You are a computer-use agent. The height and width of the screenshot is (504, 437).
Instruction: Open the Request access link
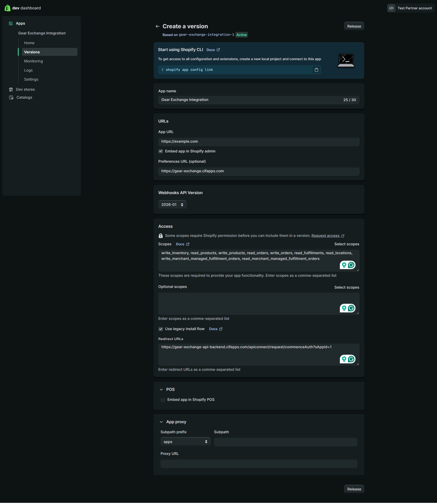click(x=325, y=236)
